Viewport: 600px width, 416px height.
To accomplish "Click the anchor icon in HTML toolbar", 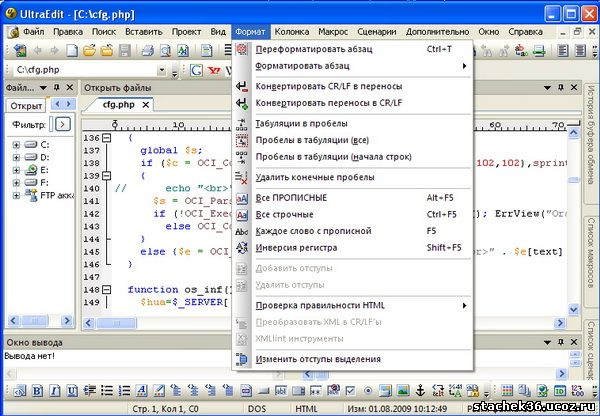I will point(421,391).
